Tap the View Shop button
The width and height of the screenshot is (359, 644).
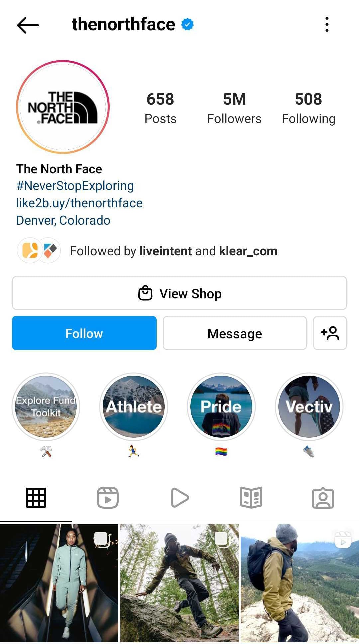[179, 293]
